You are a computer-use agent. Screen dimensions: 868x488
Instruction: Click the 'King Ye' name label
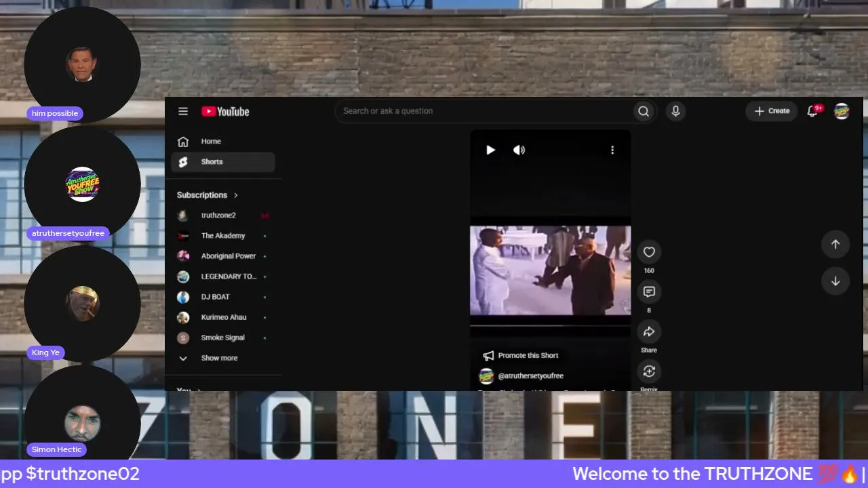pos(45,352)
